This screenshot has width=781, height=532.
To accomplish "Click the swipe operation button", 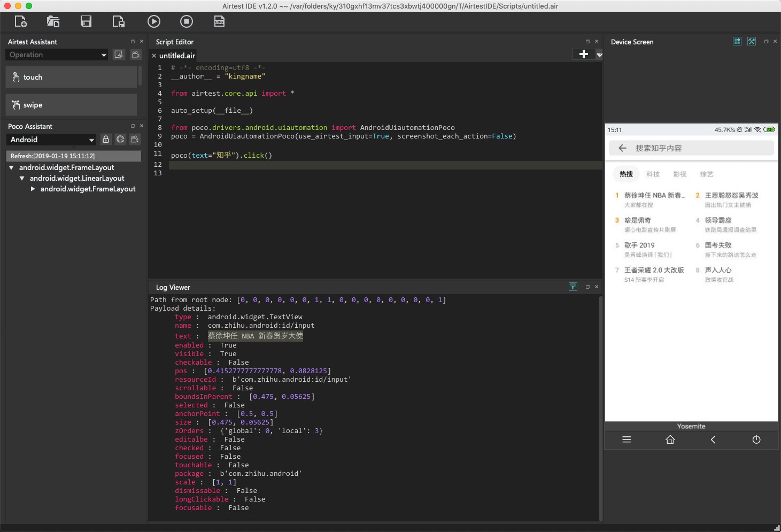I will [72, 105].
